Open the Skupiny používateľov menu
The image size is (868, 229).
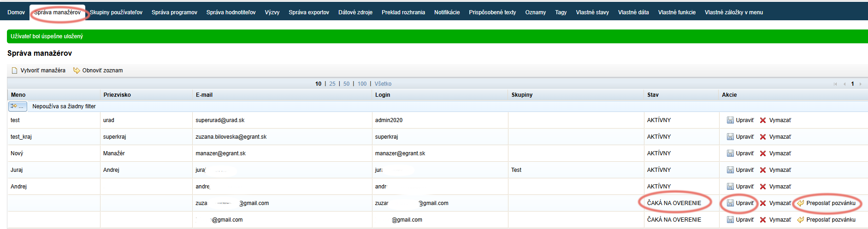[116, 12]
